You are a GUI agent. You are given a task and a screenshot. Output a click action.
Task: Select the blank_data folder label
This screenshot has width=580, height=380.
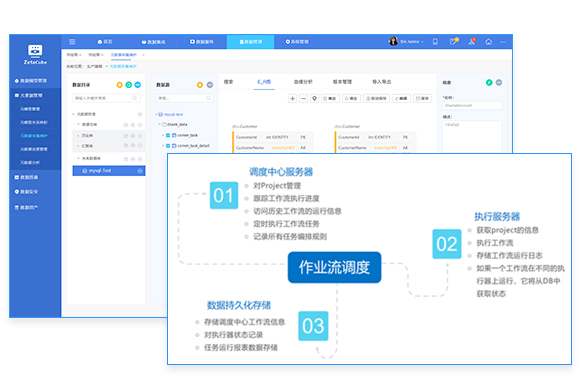click(177, 125)
